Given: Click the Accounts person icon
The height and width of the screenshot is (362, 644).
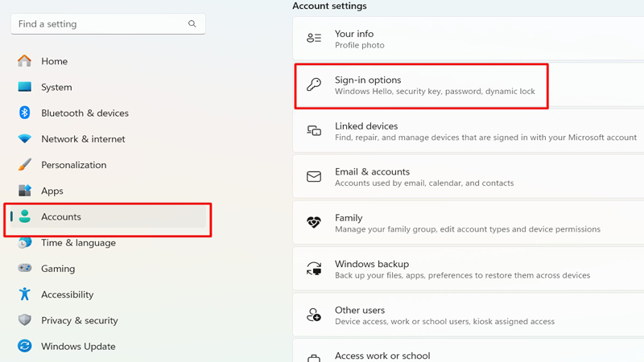Looking at the screenshot, I should click(25, 216).
